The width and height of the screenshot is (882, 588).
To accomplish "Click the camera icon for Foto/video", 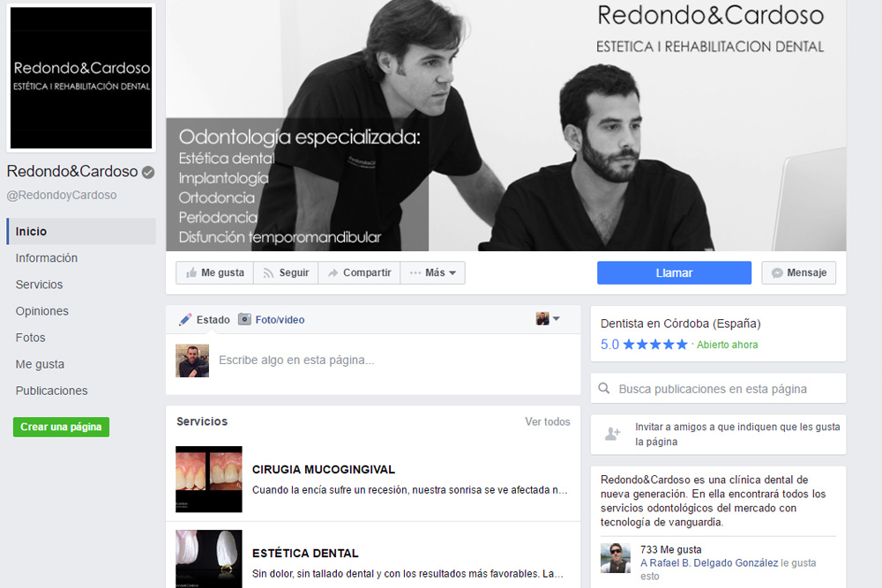I will point(244,319).
